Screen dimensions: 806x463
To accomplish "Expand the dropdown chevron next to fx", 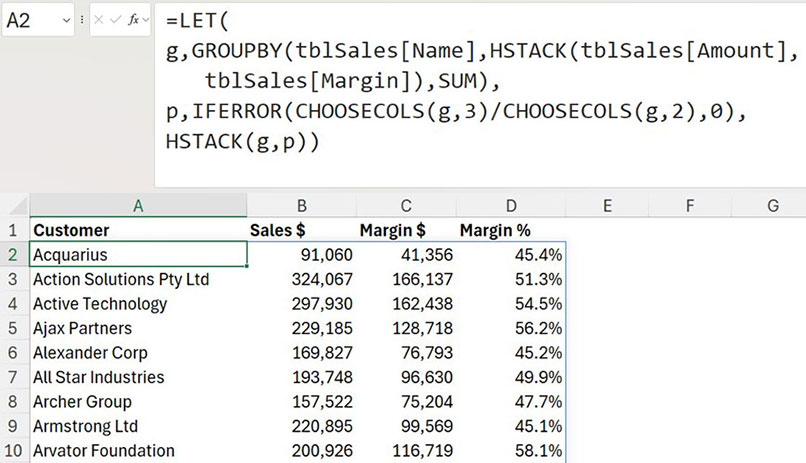I will 145,20.
